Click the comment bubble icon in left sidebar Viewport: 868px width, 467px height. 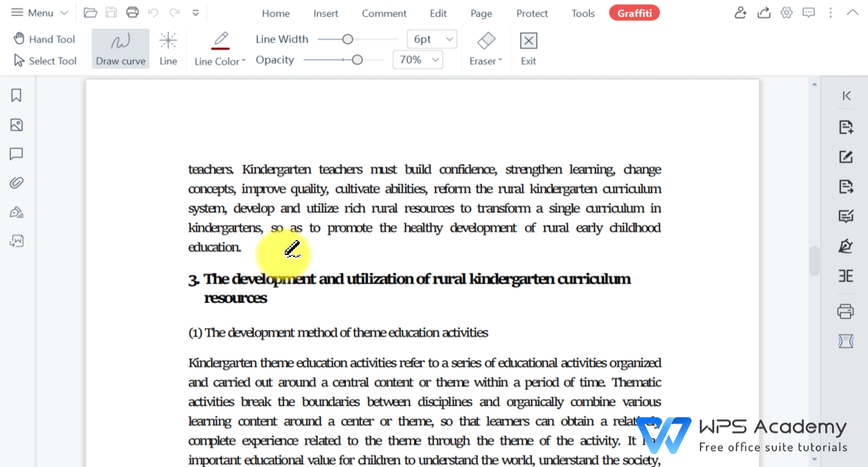point(16,154)
